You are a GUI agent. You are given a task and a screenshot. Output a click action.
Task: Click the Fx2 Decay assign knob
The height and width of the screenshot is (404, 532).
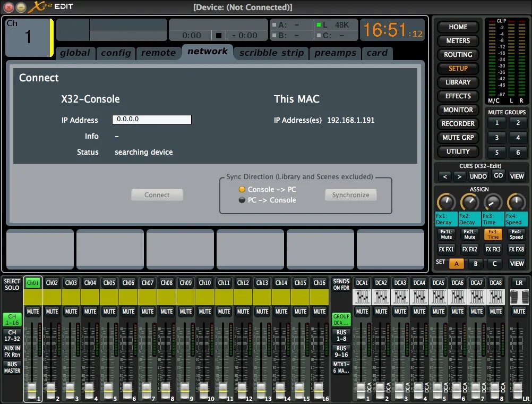(469, 203)
